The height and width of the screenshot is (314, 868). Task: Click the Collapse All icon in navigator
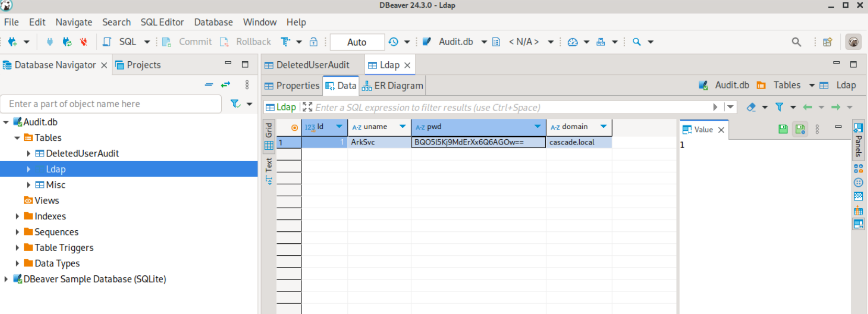209,85
